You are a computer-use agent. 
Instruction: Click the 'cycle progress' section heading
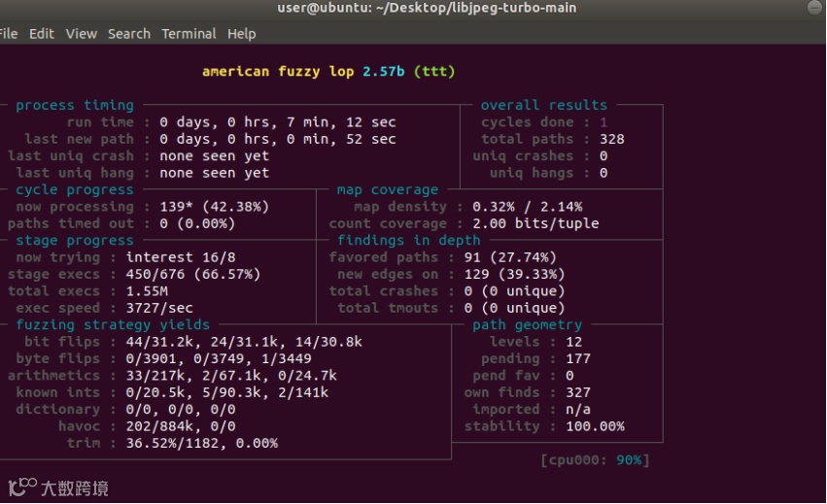click(75, 189)
